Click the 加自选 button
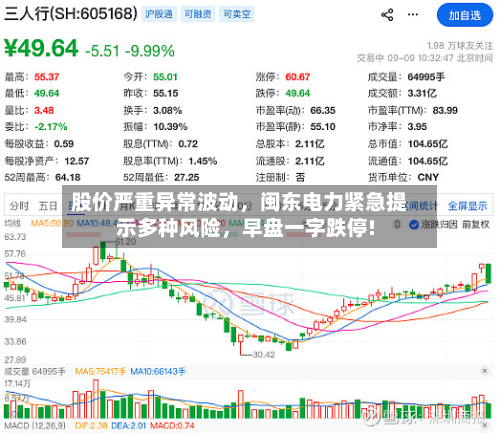This screenshot has height=433, width=500. pos(465,15)
